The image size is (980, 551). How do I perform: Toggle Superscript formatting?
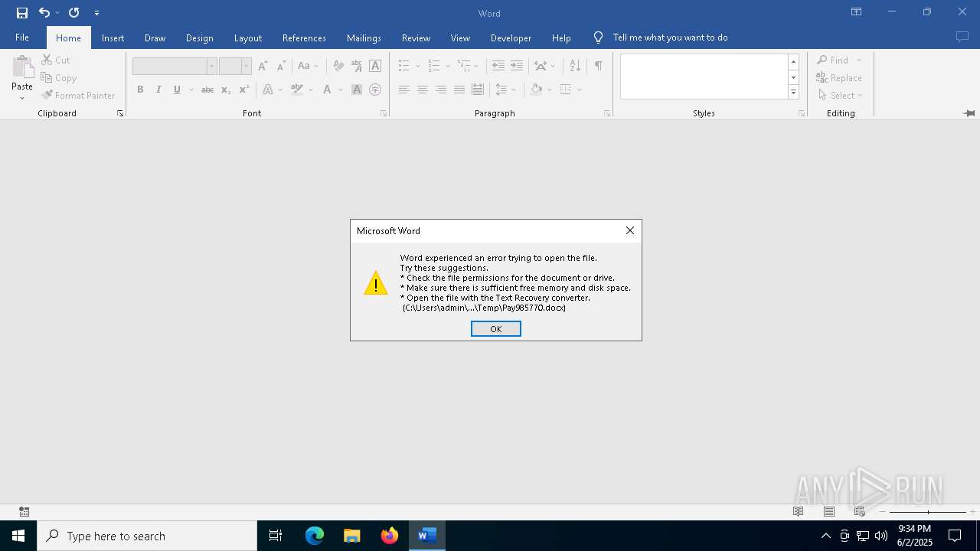point(244,90)
